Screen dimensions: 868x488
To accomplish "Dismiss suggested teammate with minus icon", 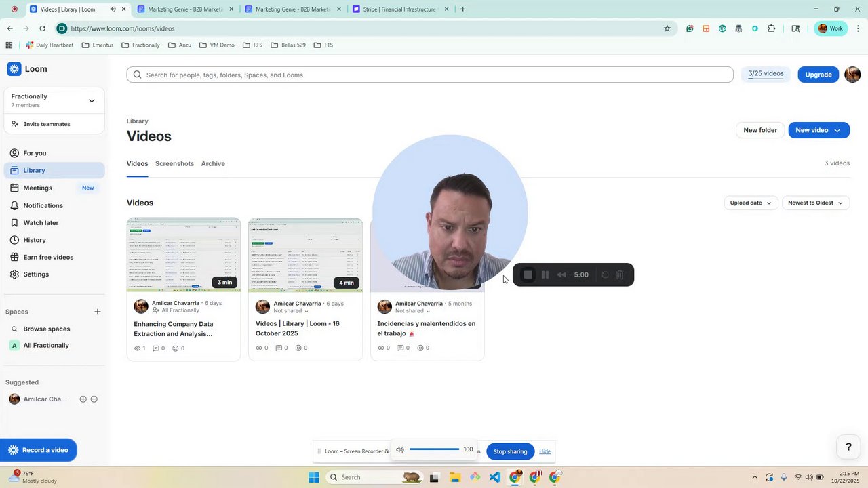I will click(x=94, y=399).
